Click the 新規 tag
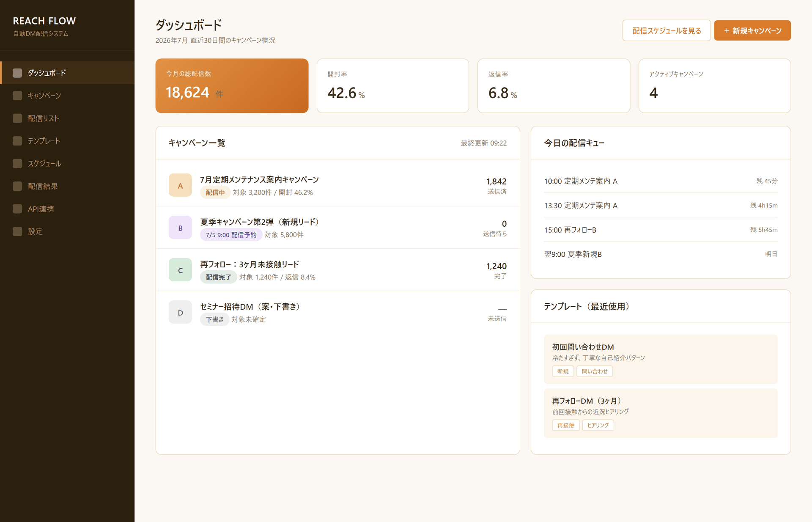Image resolution: width=812 pixels, height=522 pixels. tap(563, 371)
